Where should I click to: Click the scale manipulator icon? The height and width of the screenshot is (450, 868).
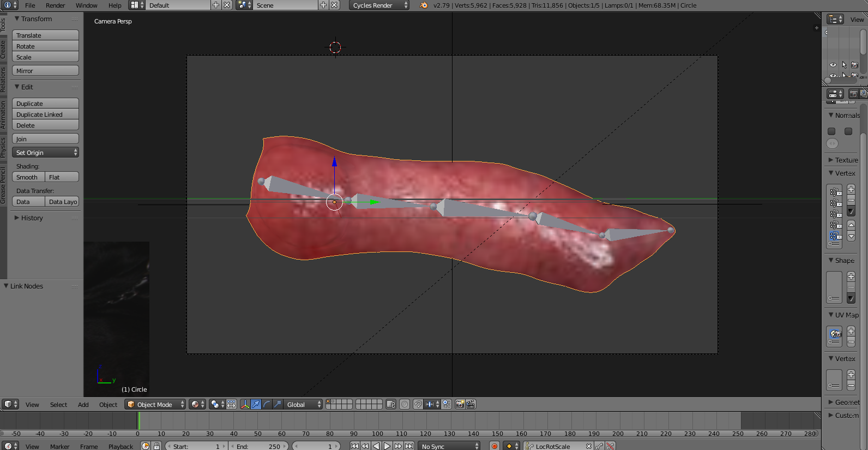(x=278, y=404)
